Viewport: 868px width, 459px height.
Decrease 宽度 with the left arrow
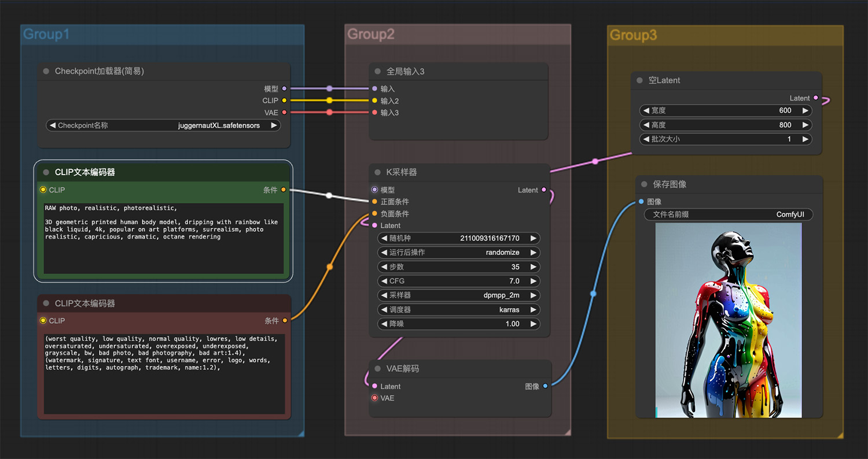[x=646, y=110]
